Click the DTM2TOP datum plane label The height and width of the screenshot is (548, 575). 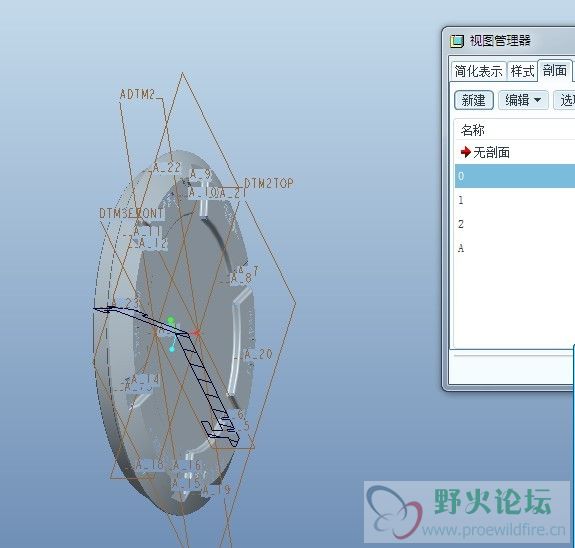(x=269, y=183)
